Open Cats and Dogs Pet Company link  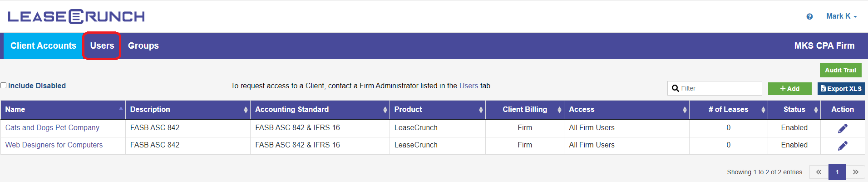tap(52, 128)
